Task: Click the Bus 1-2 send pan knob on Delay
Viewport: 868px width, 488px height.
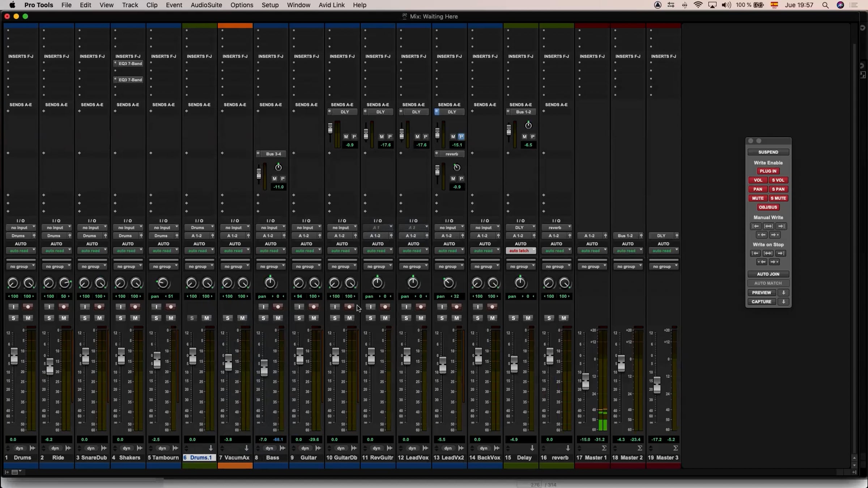Action: [x=528, y=125]
